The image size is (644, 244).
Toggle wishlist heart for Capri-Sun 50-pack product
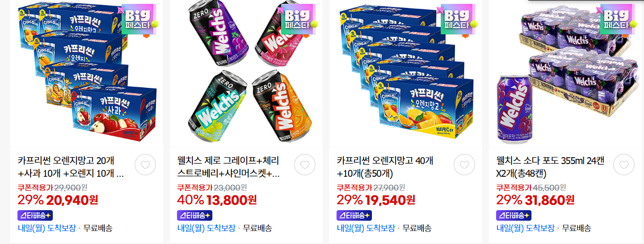point(464,165)
